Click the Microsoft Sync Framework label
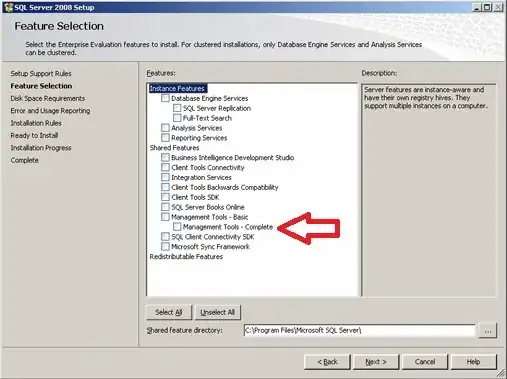 pos(210,247)
